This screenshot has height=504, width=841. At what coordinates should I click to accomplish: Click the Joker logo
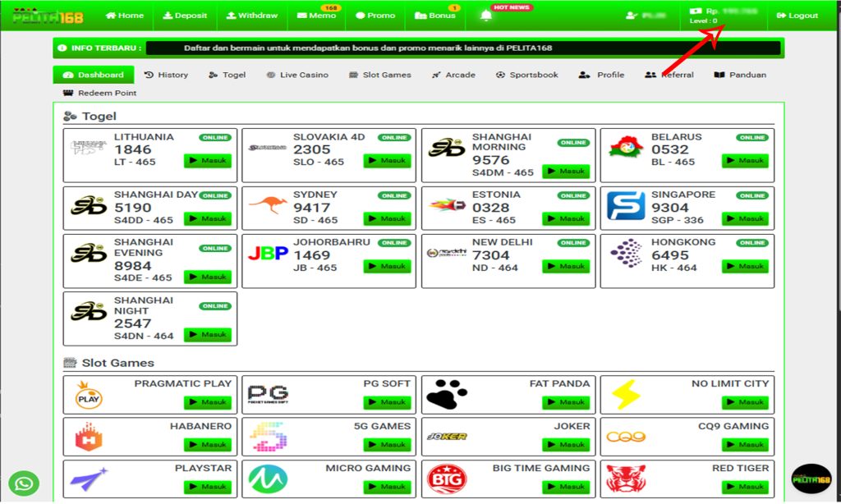click(447, 437)
